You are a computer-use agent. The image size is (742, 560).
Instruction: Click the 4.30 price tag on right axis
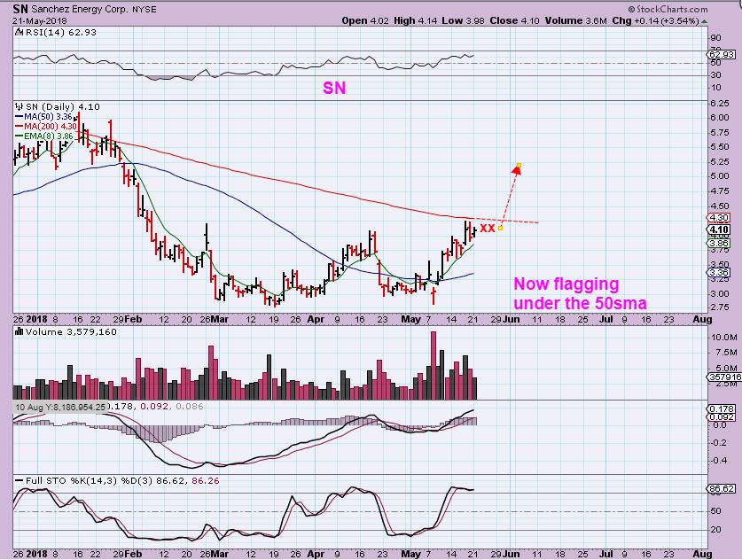[719, 218]
